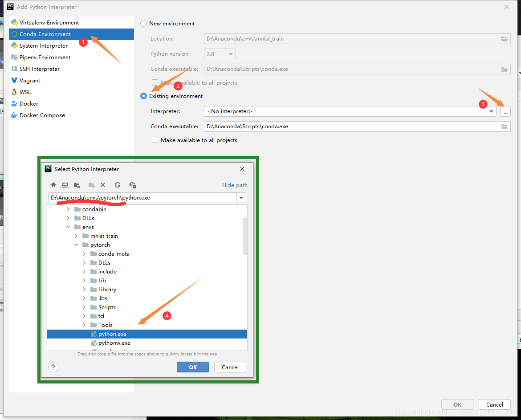This screenshot has height=420, width=521.
Task: Cancel the Select Python Interpreter dialog
Action: coord(230,367)
